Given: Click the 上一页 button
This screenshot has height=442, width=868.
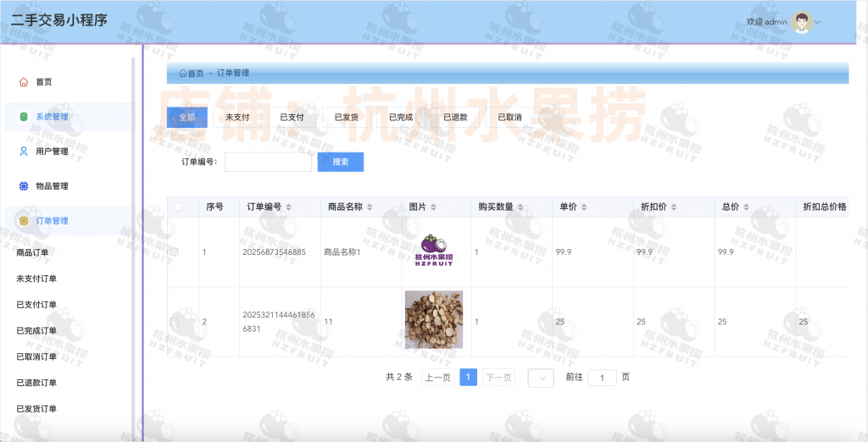Looking at the screenshot, I should [x=438, y=378].
